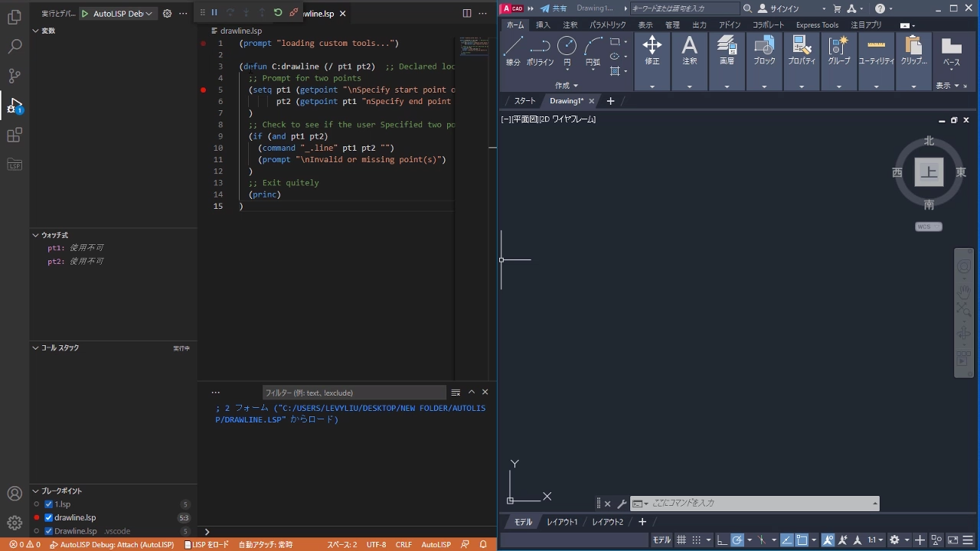The width and height of the screenshot is (980, 551).
Task: Open the Clipboard (クリップ) ribbon panel
Action: [913, 61]
